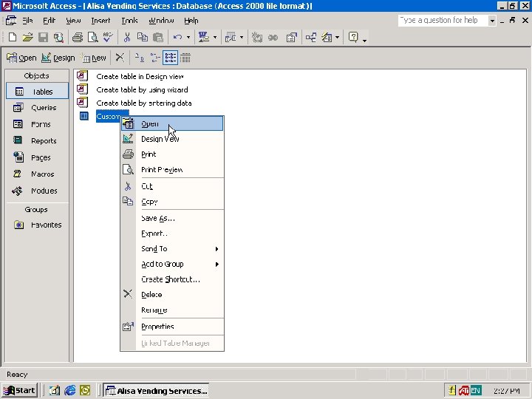This screenshot has height=399, width=532.
Task: Open the Undo dropdown arrow
Action: [188, 38]
